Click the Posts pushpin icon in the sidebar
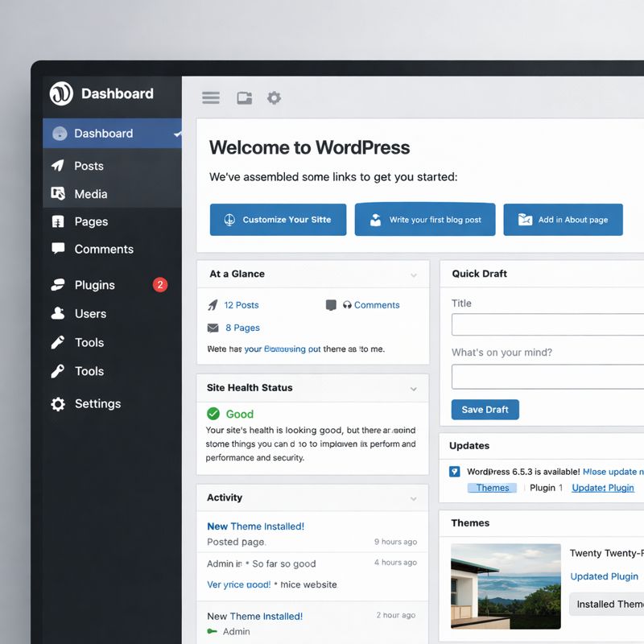Screen dimensions: 644x644 (58, 166)
